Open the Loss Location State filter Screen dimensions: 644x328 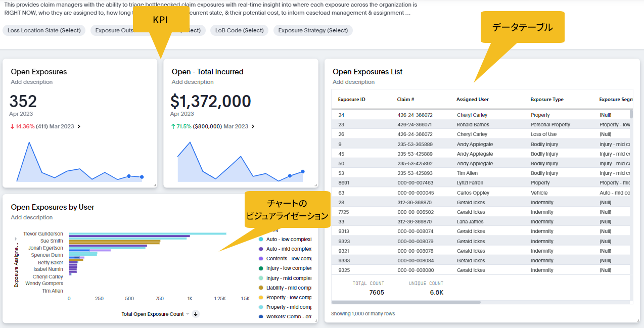pyautogui.click(x=44, y=30)
